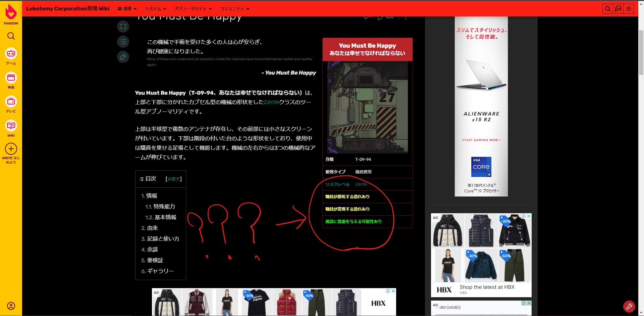Image resolution: width=644 pixels, height=316 pixels.
Task: Jump to the 1. 情報 section
Action: pyautogui.click(x=149, y=196)
